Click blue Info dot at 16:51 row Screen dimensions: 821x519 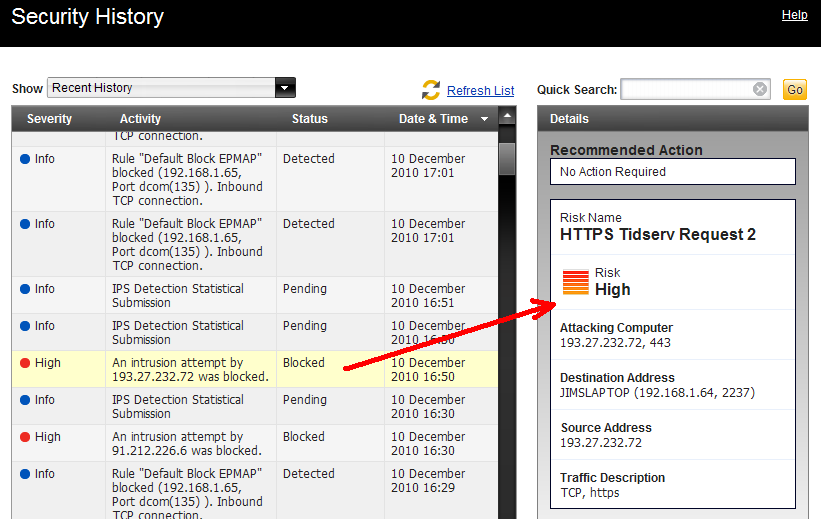point(25,289)
